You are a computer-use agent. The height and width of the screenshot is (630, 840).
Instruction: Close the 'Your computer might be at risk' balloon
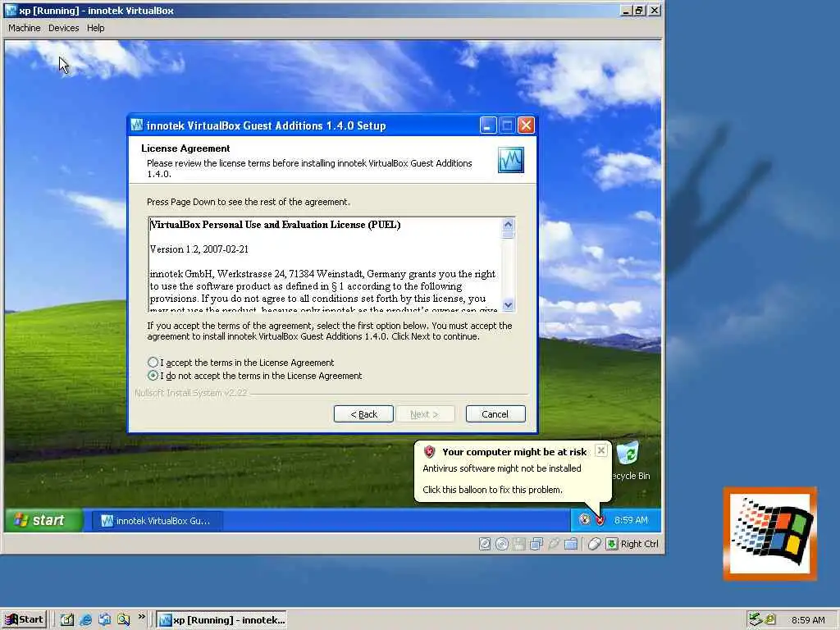[x=601, y=450]
